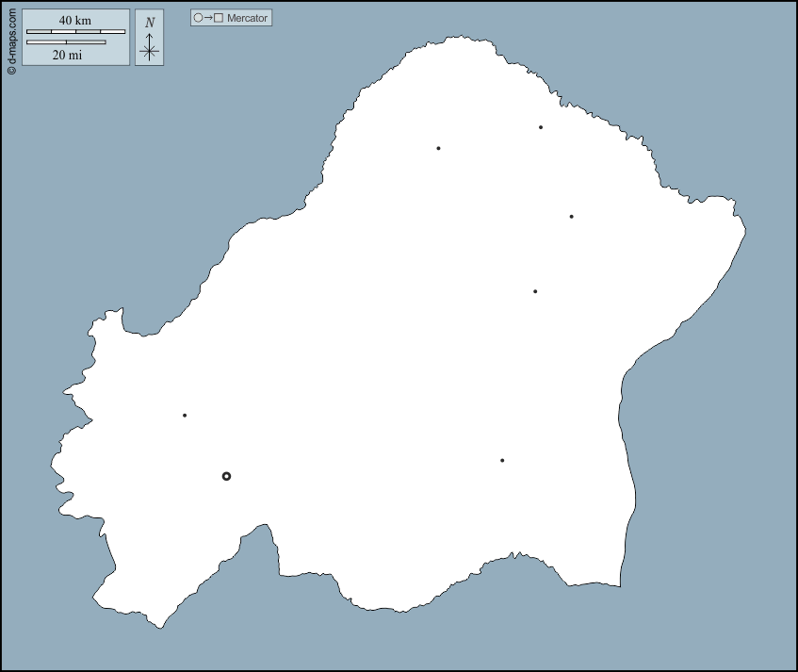Click the 20 mi text label
Screen dimensions: 798x672
67,55
